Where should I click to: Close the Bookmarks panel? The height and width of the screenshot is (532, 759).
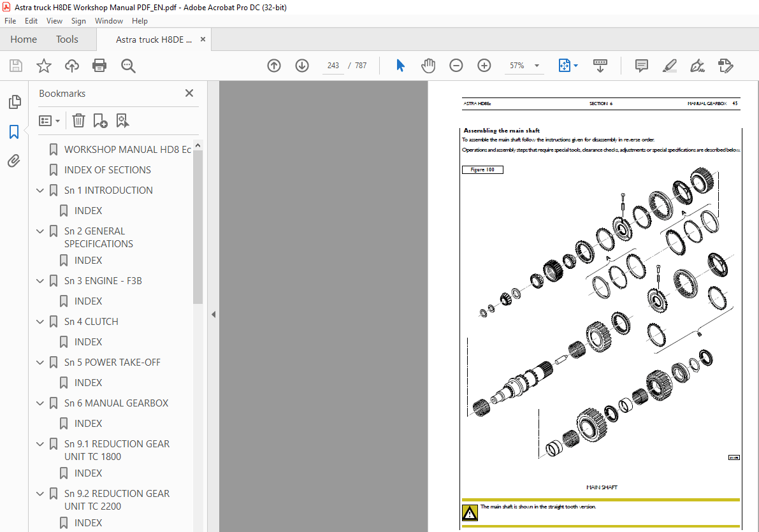pos(189,93)
